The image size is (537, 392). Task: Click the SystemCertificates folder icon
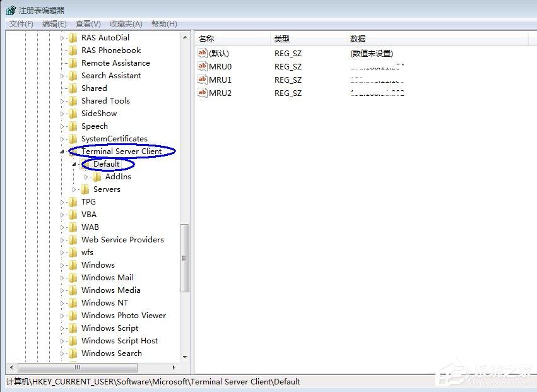point(73,139)
